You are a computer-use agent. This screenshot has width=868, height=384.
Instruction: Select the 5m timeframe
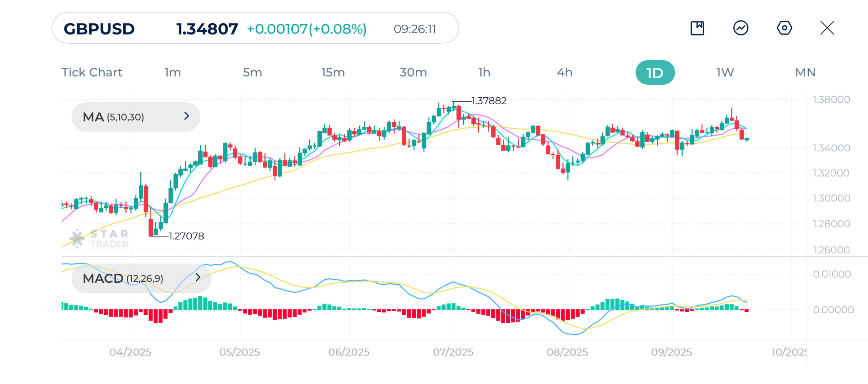[253, 72]
